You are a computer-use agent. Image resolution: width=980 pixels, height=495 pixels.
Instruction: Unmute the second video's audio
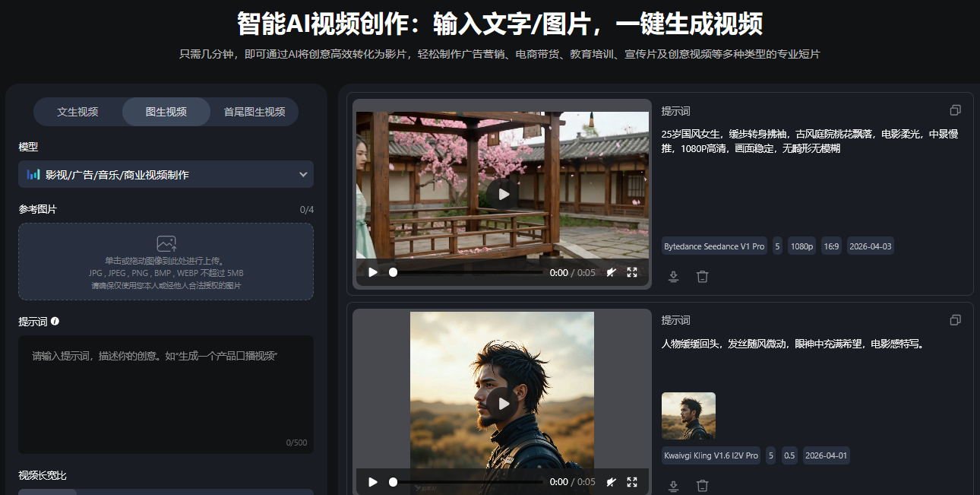click(x=611, y=481)
